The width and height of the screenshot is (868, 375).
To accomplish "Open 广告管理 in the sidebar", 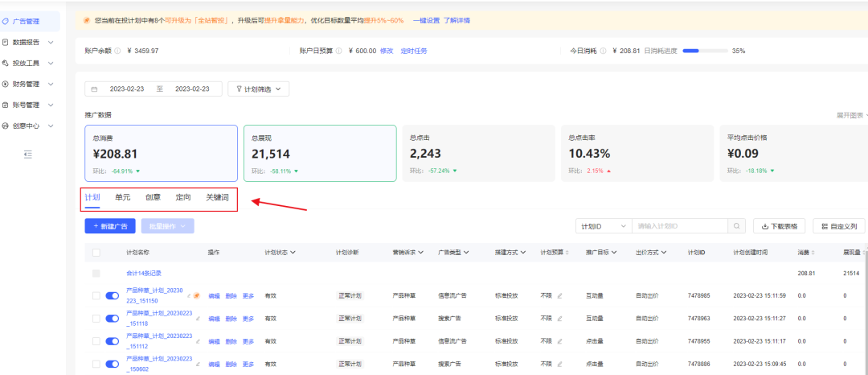I will (x=29, y=22).
